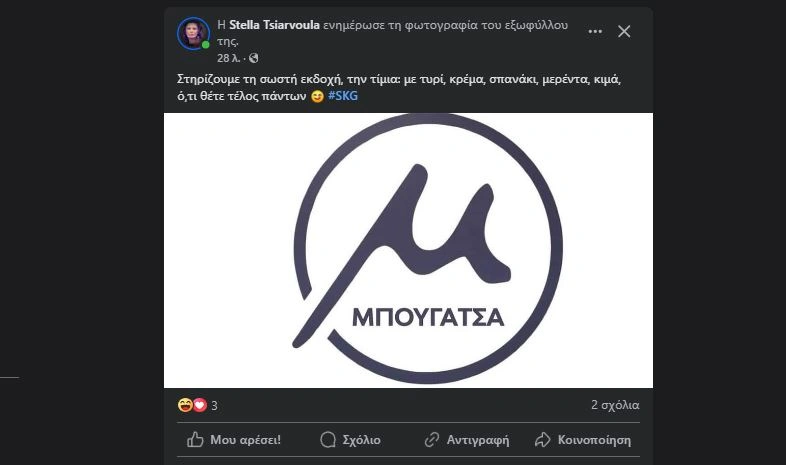Click the Haha reaction emoji icon
Viewport: 786px width, 465px height.
pos(185,405)
